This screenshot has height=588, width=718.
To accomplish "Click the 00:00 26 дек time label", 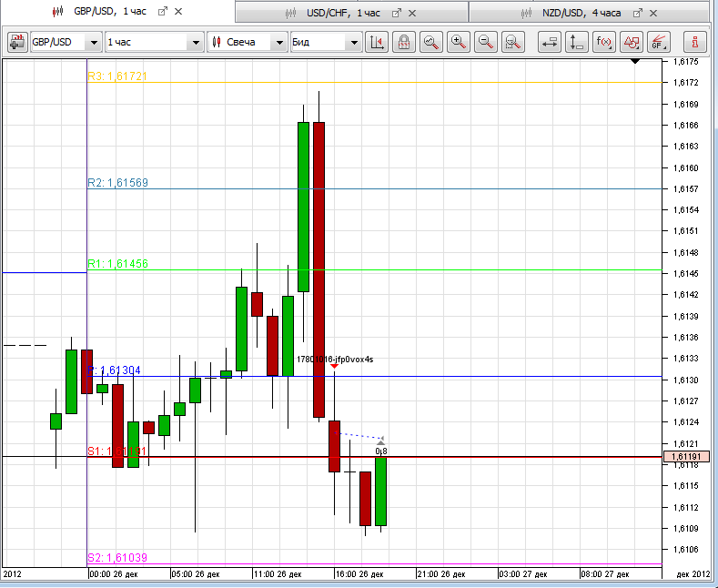I will click(x=113, y=574).
